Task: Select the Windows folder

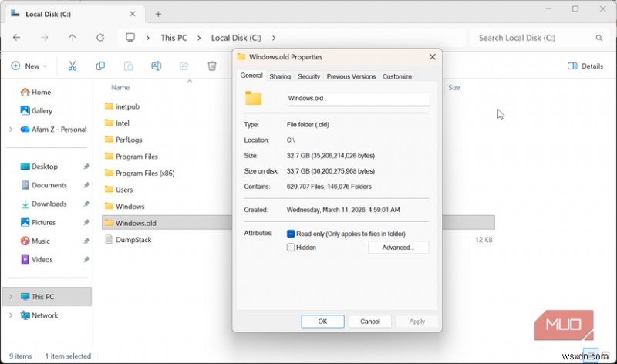Action: [125, 206]
